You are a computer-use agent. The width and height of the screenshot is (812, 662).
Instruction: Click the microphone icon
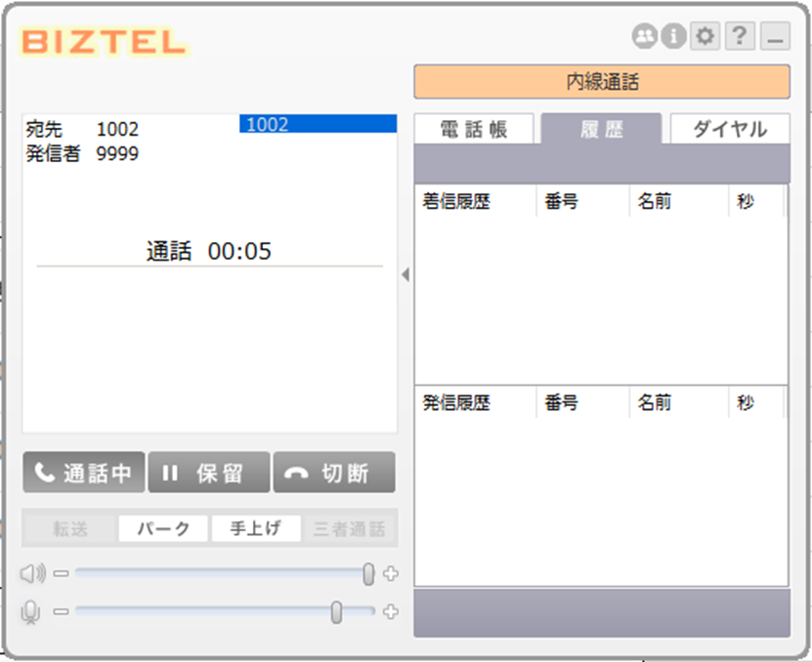30,612
